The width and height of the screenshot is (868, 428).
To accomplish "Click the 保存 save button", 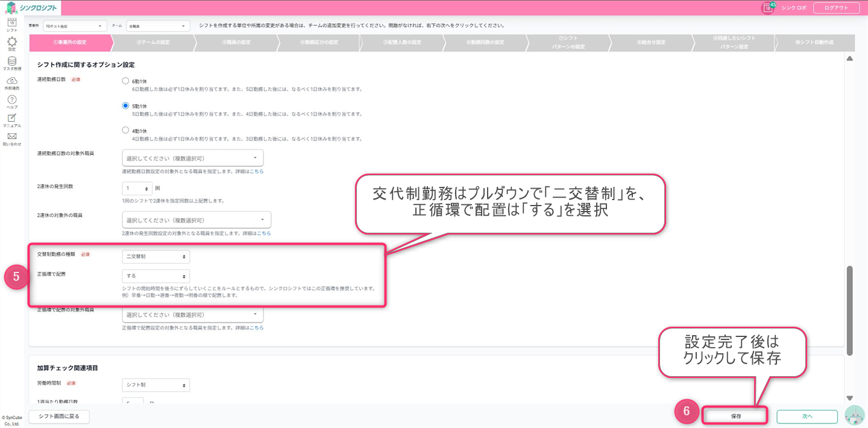I will tap(735, 416).
